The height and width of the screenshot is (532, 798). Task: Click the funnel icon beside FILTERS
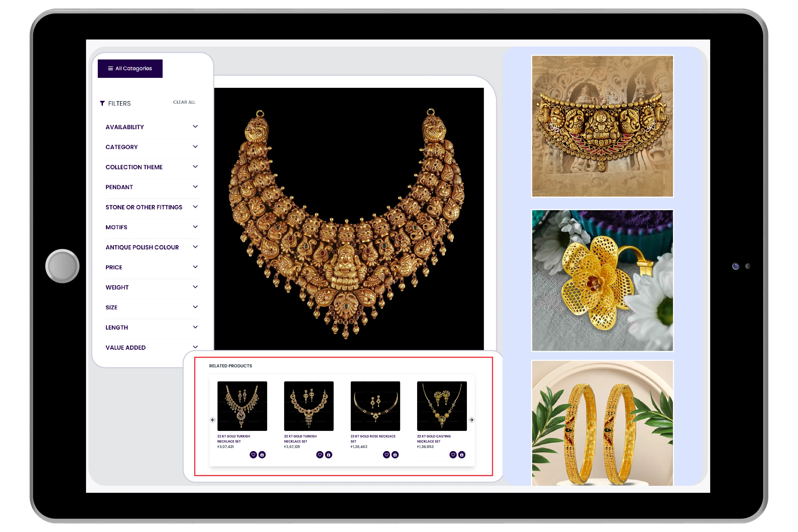coord(102,103)
